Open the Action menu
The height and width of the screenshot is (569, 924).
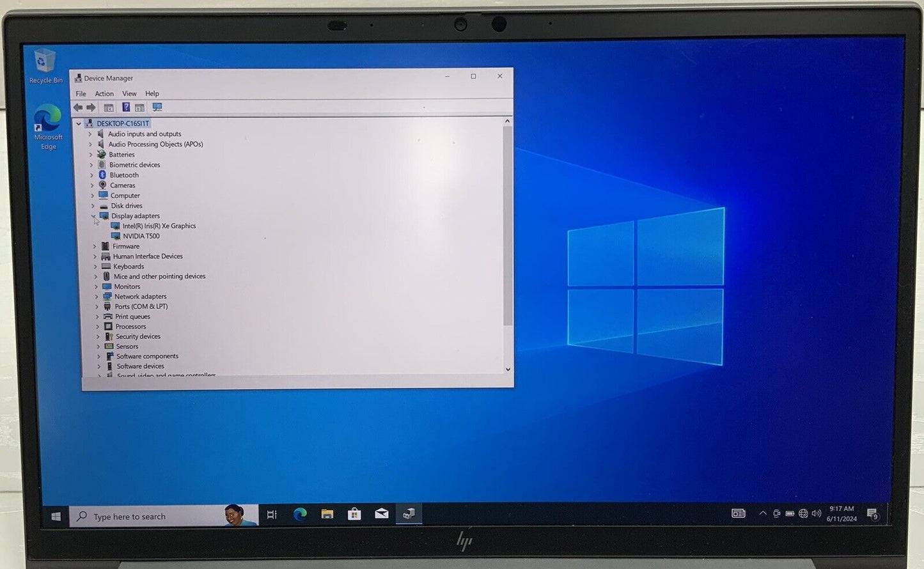104,93
